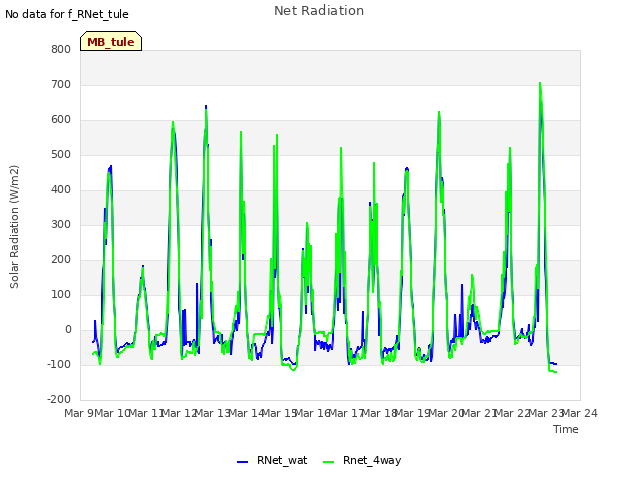Click the Mar 9 x-axis label
Viewport: 640px width, 480px height.
pyautogui.click(x=78, y=413)
